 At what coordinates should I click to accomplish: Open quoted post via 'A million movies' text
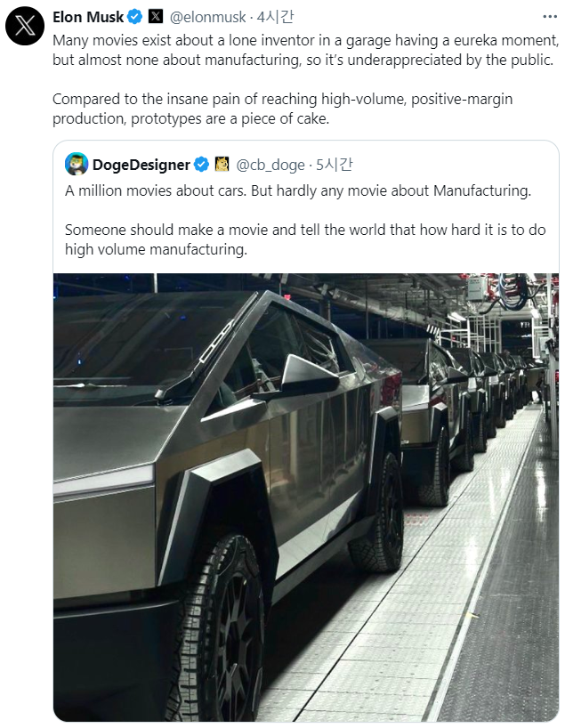(299, 190)
